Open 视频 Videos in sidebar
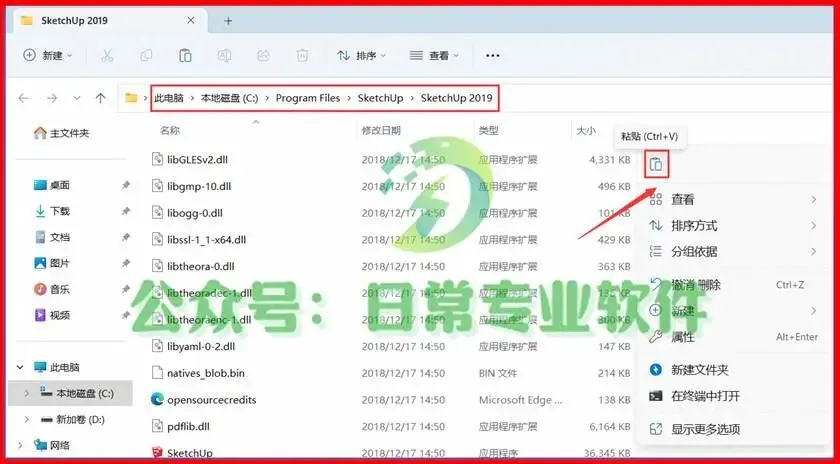Screen dimensions: 840x464 [x=52, y=315]
